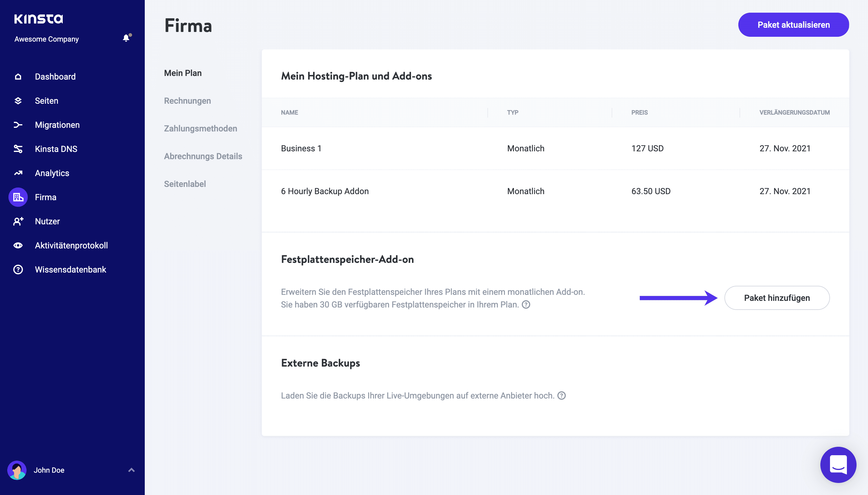868x495 pixels.
Task: Switch to the Zahlungsmethoden tab
Action: click(x=200, y=128)
